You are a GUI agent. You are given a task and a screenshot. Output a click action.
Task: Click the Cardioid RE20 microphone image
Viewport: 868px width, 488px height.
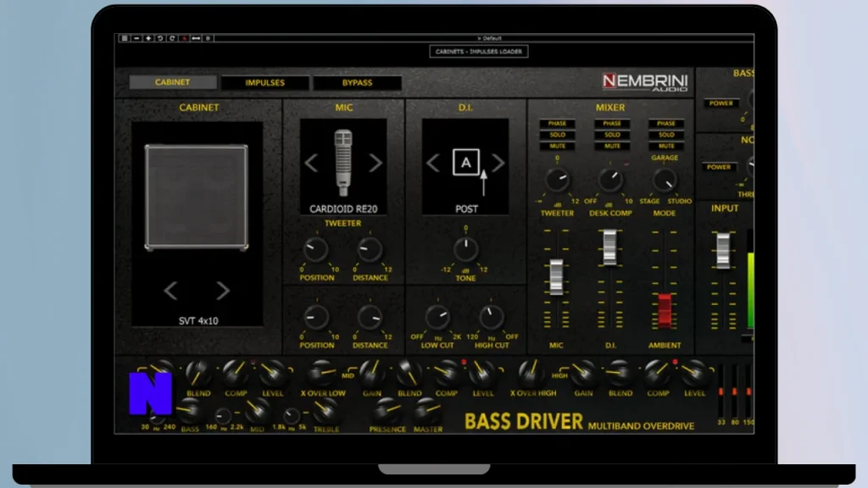(x=343, y=163)
